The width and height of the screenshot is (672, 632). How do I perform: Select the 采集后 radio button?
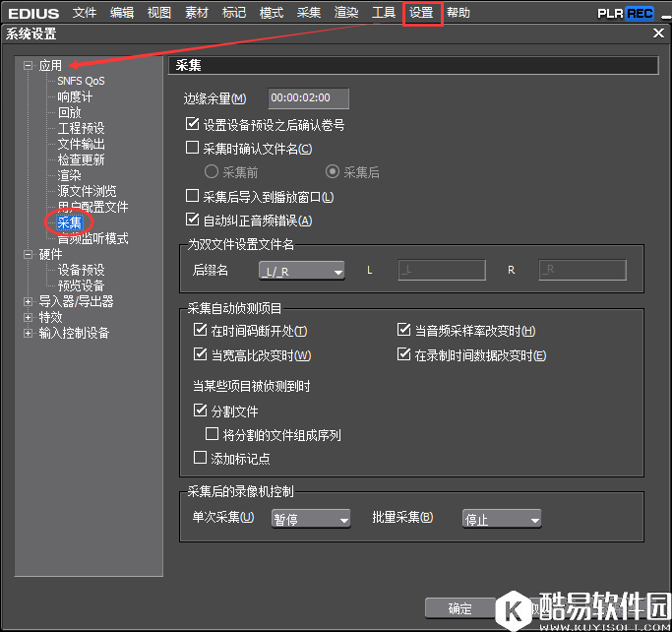pyautogui.click(x=333, y=172)
